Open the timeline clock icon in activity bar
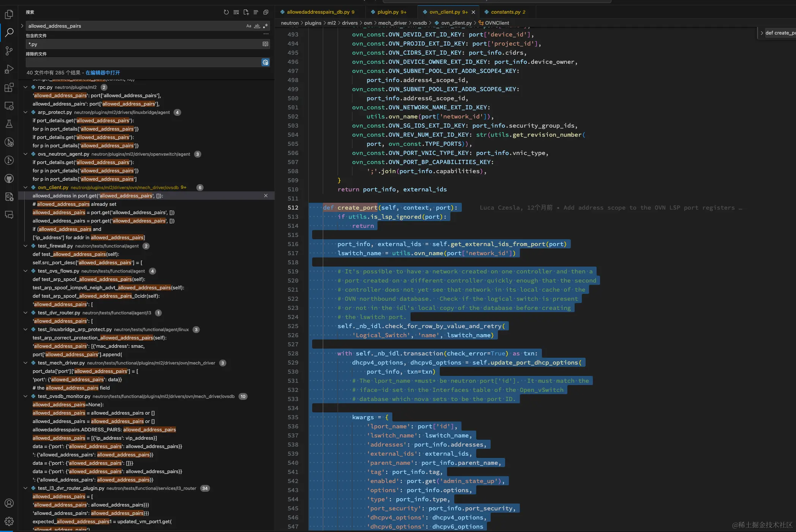 [x=9, y=160]
